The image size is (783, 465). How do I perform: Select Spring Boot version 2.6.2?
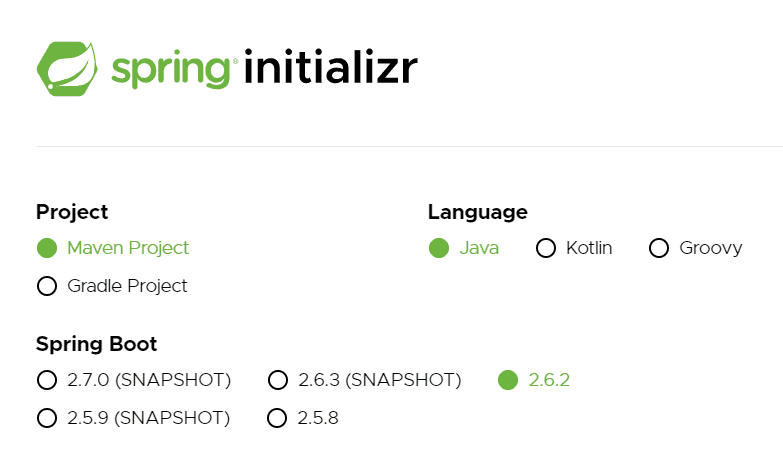click(x=534, y=380)
